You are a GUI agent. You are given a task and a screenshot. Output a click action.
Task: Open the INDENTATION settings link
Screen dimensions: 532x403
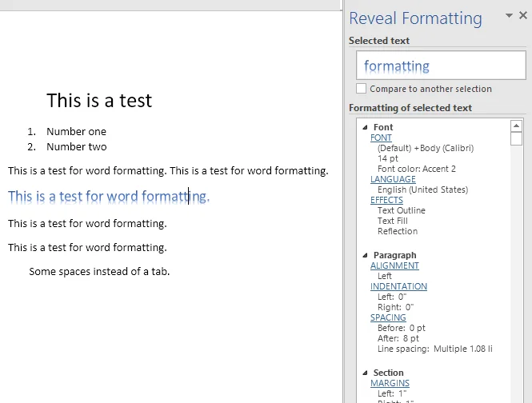tap(398, 286)
